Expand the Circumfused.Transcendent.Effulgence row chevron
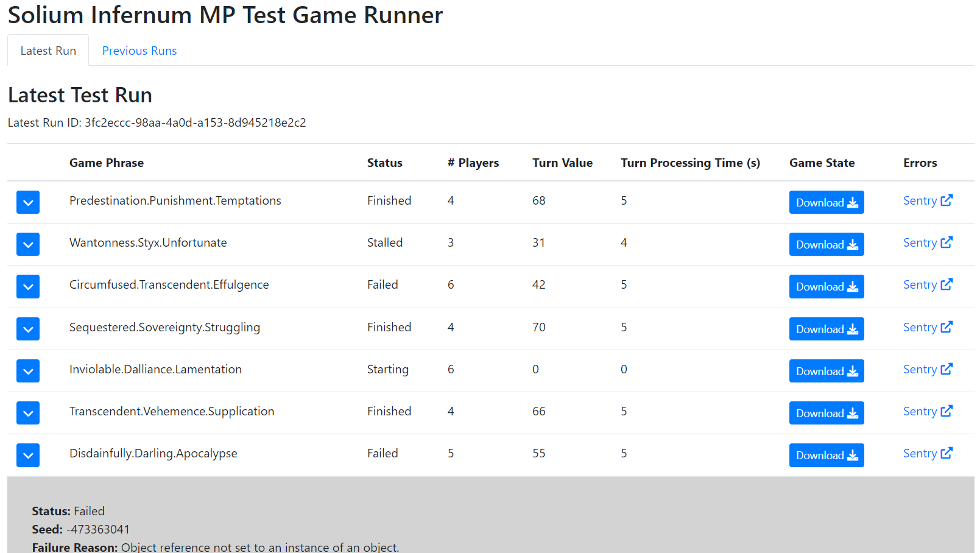 point(28,286)
